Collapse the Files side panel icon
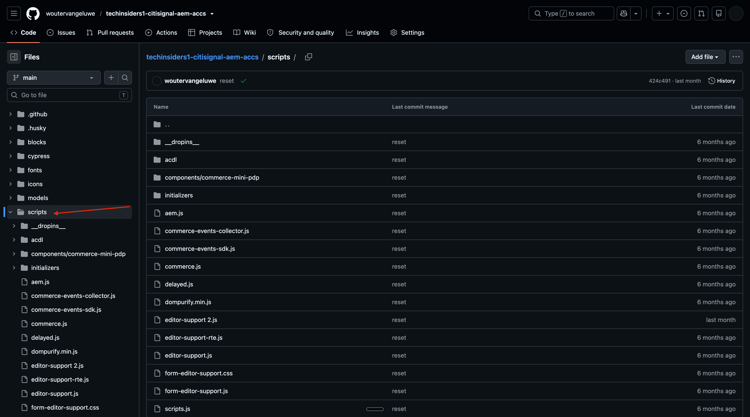Screen dimensions: 750x417 (14, 57)
